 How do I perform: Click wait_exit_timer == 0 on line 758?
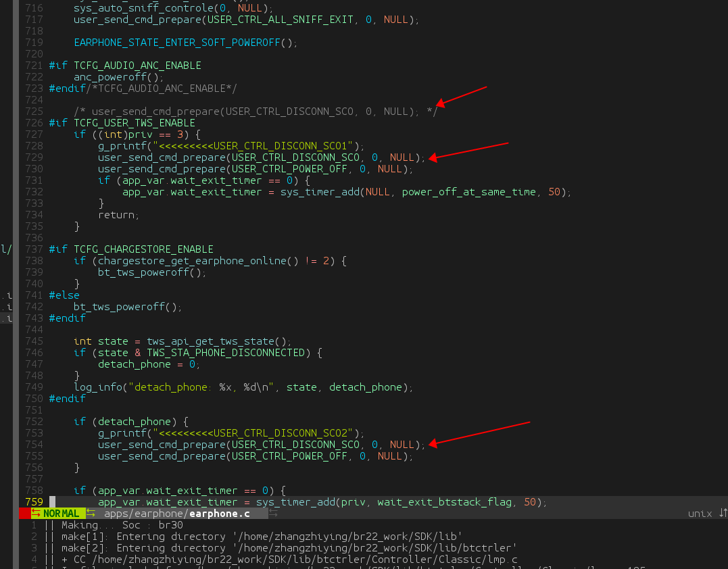(207, 491)
